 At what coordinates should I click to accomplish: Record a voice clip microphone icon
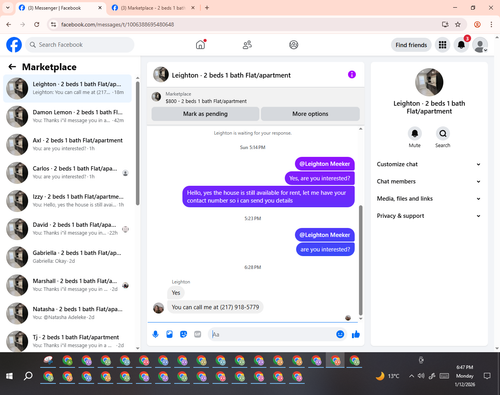point(155,334)
